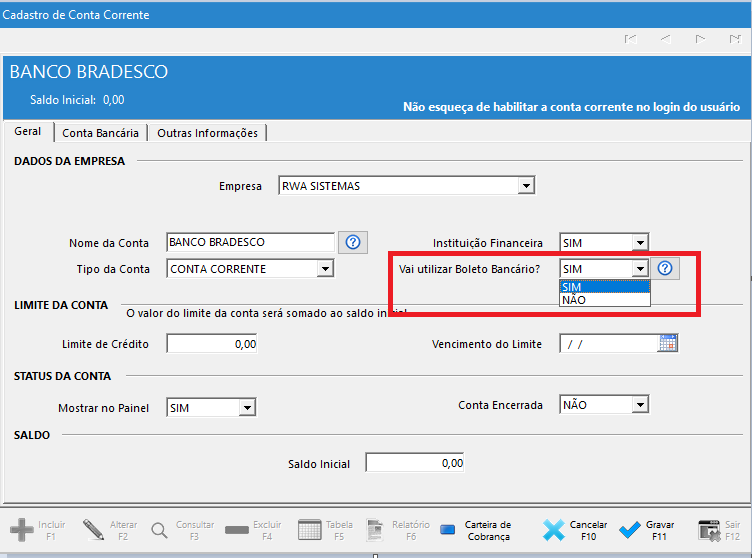Click the Consultar F3 magnifier icon
This screenshot has height=558, width=752.
159,531
